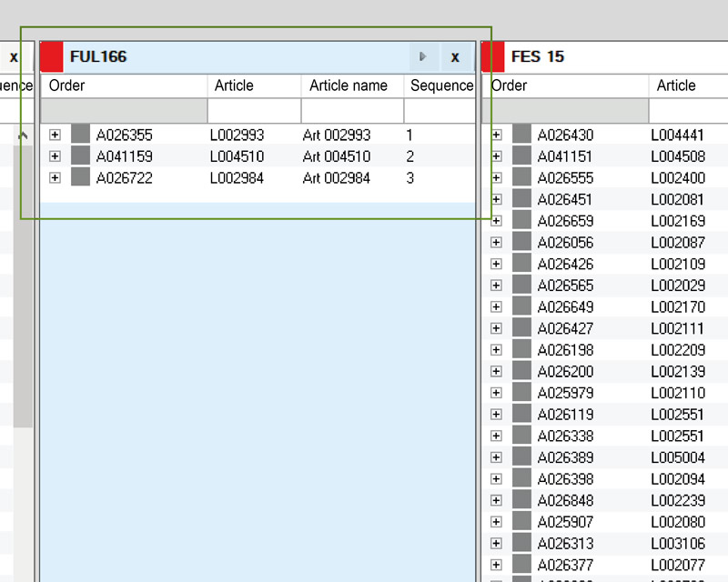Expand order A026377 details row

[496, 564]
